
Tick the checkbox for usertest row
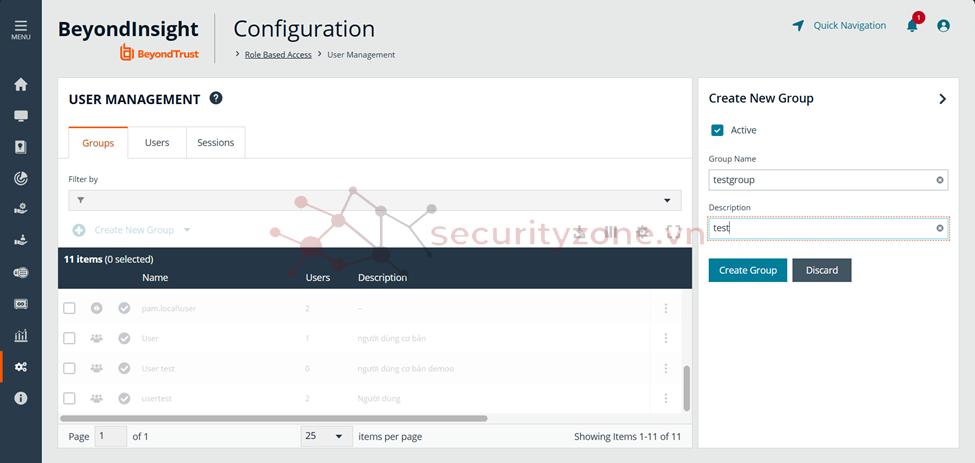(x=69, y=398)
